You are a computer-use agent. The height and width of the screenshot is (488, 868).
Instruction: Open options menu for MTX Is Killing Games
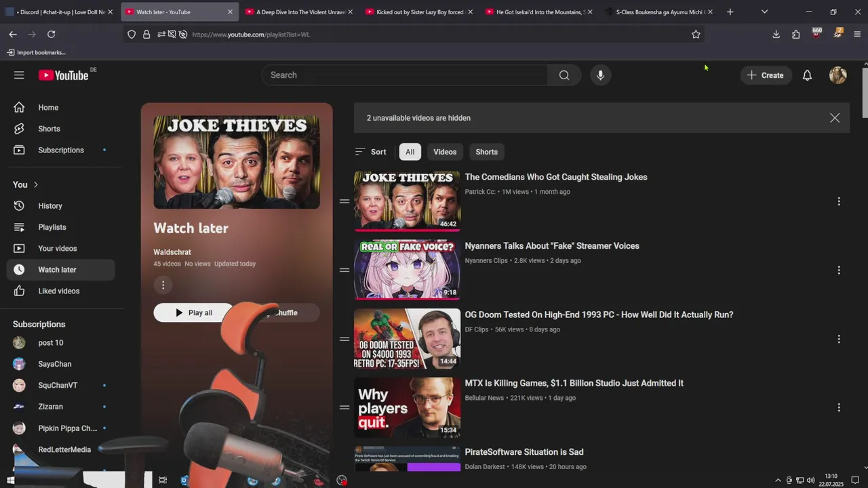tap(839, 407)
